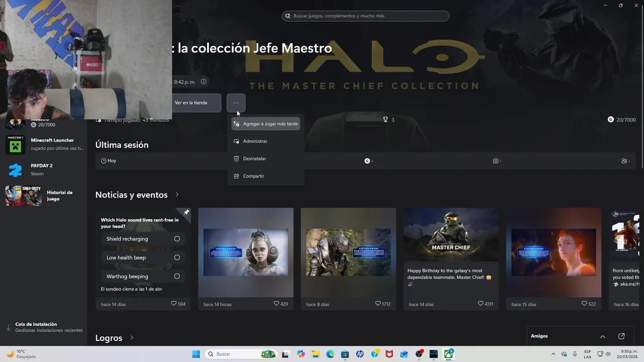Click the El sondeo cierra a las 1 de abr text
The width and height of the screenshot is (644, 362).
(x=131, y=289)
